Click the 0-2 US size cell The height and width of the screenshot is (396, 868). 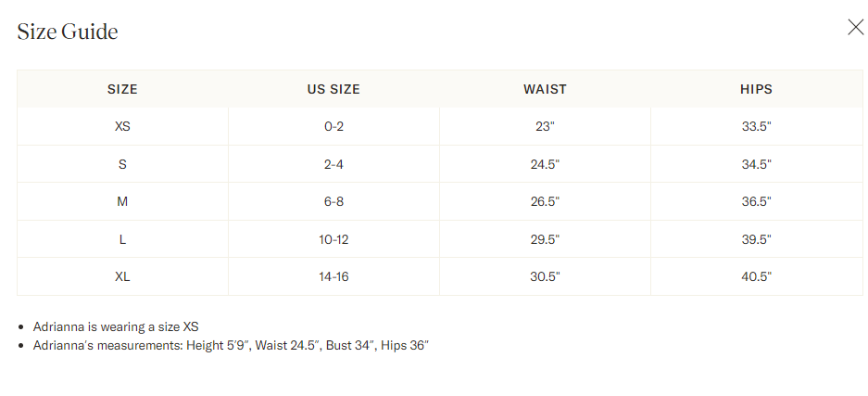point(333,126)
